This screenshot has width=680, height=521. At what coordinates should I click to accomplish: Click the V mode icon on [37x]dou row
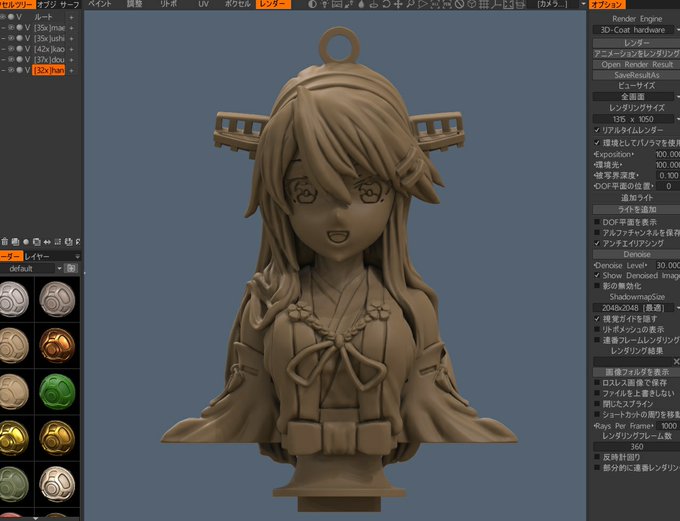[27, 59]
